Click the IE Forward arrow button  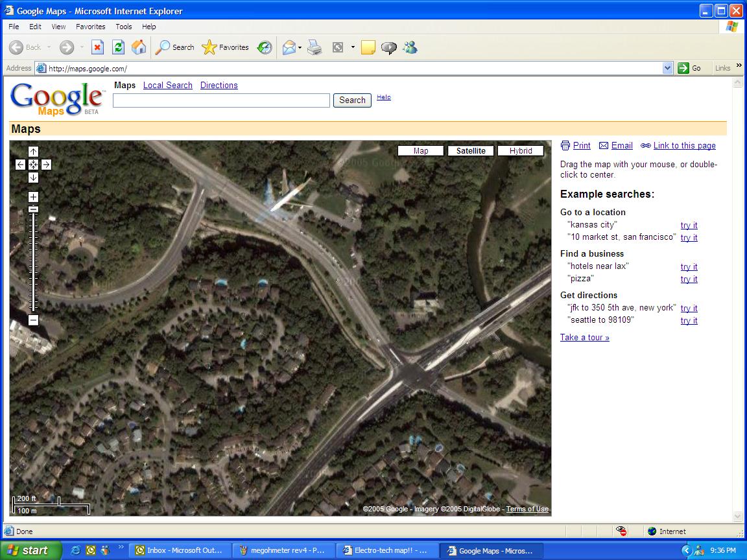click(67, 47)
